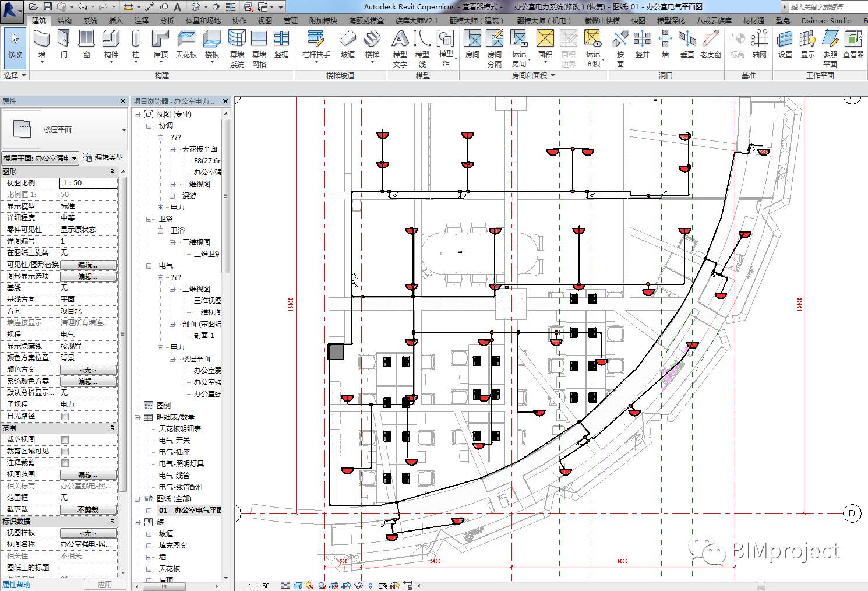This screenshot has width=868, height=591.
Task: Choose the 窗 (Window) tool
Action: (86, 44)
